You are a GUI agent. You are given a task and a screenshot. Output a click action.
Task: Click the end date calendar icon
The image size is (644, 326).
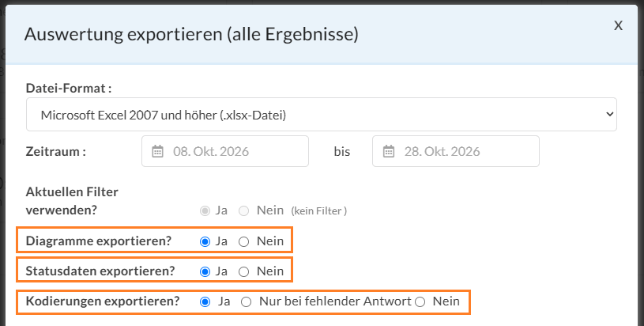point(389,151)
